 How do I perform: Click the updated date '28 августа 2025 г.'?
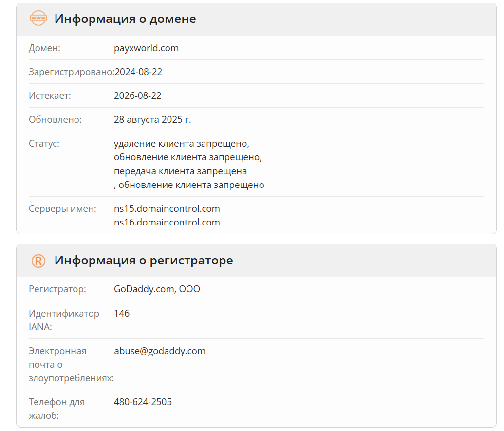[x=152, y=120]
